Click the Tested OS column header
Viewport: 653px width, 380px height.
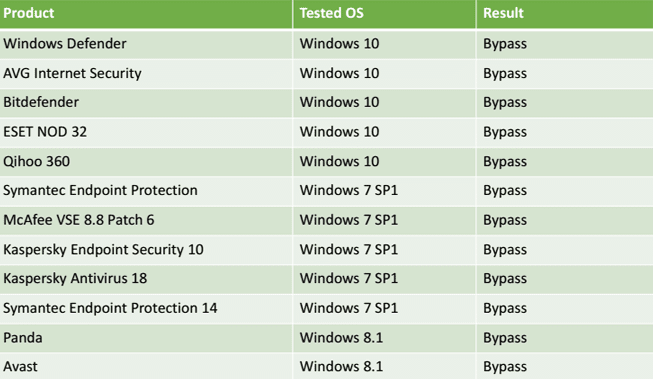[x=384, y=14]
